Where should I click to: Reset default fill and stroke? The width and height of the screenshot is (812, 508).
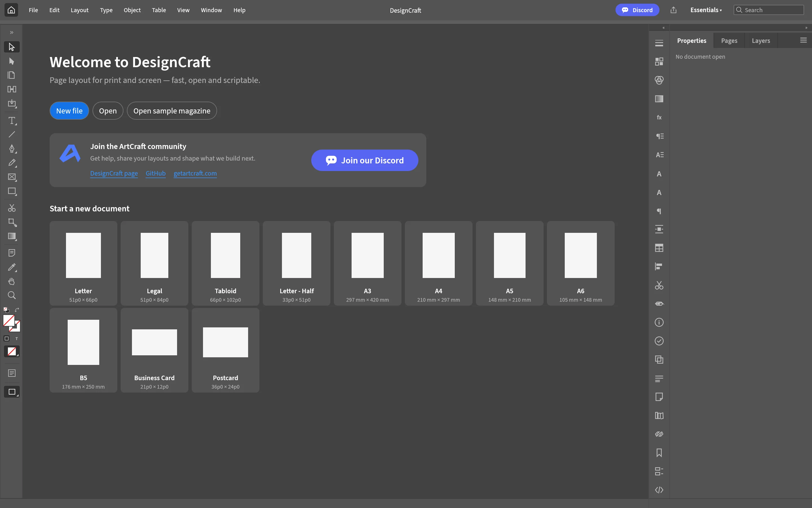6,310
